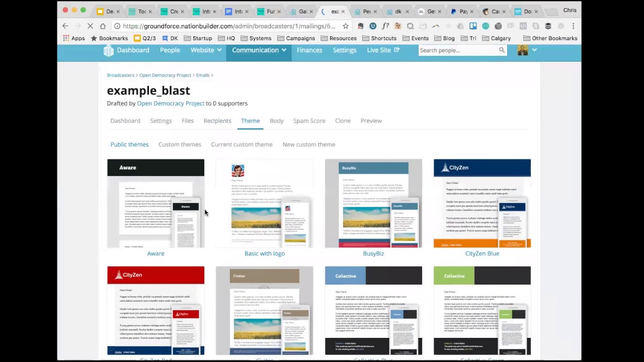Go to Dashboard in top navbar

(x=133, y=50)
